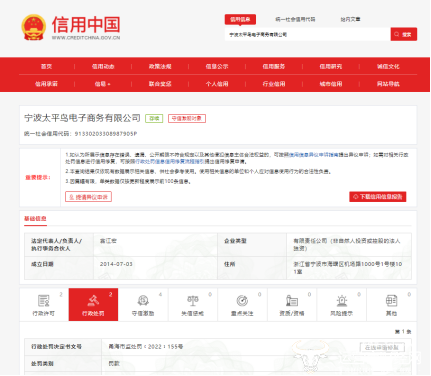Open the 个人信用 menu item
The width and height of the screenshot is (431, 376).
217,84
